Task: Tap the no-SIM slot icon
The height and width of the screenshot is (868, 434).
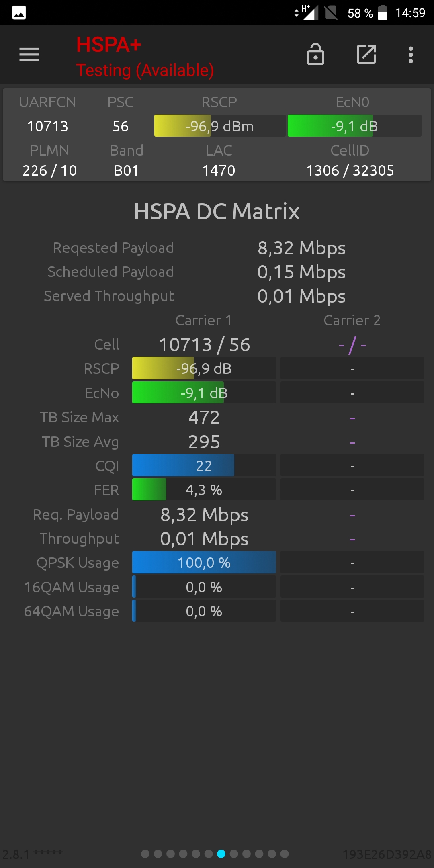Action: click(331, 13)
